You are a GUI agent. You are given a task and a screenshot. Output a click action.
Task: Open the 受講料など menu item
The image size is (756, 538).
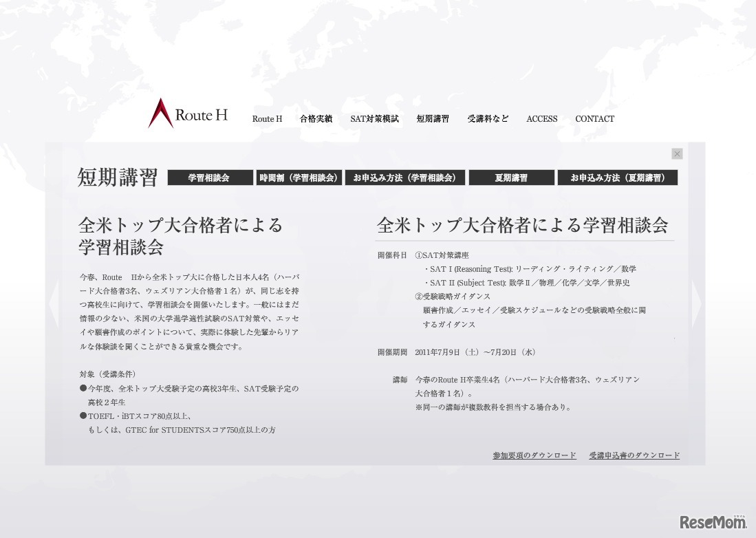tap(488, 118)
